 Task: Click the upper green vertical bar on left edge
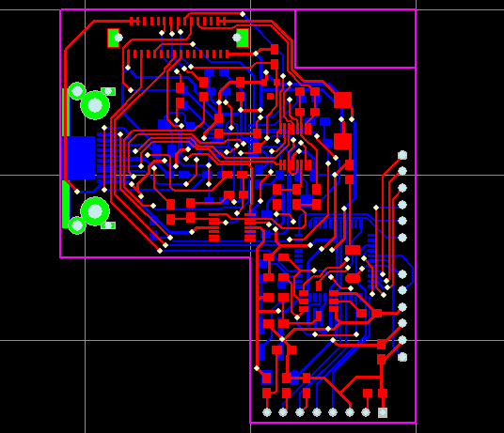point(66,113)
